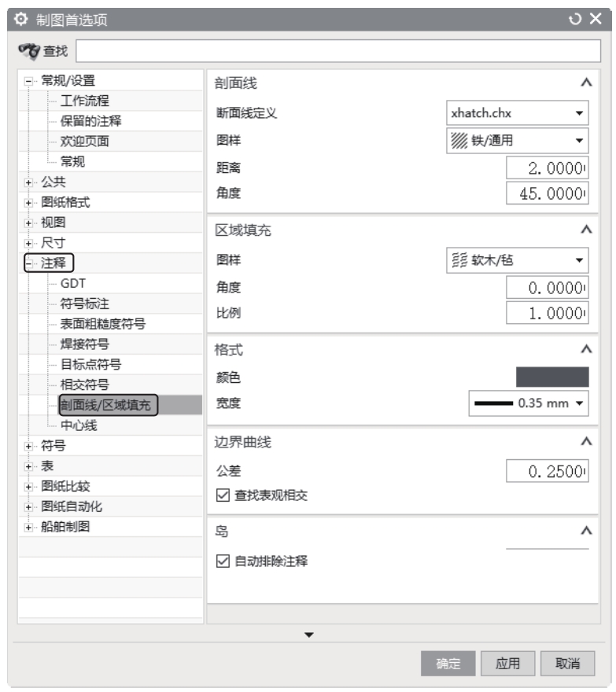This screenshot has height=692, width=616.
Task: Collapse the 区域填充 section
Action: [x=586, y=230]
